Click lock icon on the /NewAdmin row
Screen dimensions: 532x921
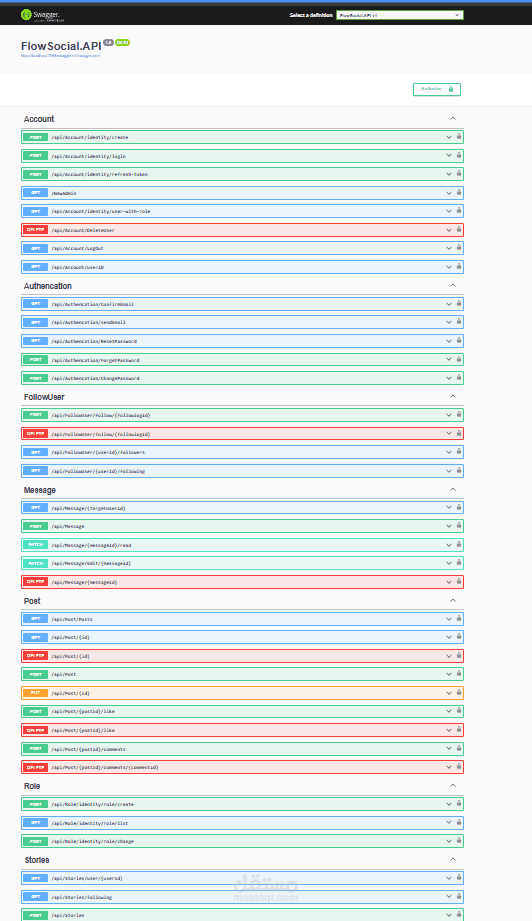pyautogui.click(x=459, y=193)
